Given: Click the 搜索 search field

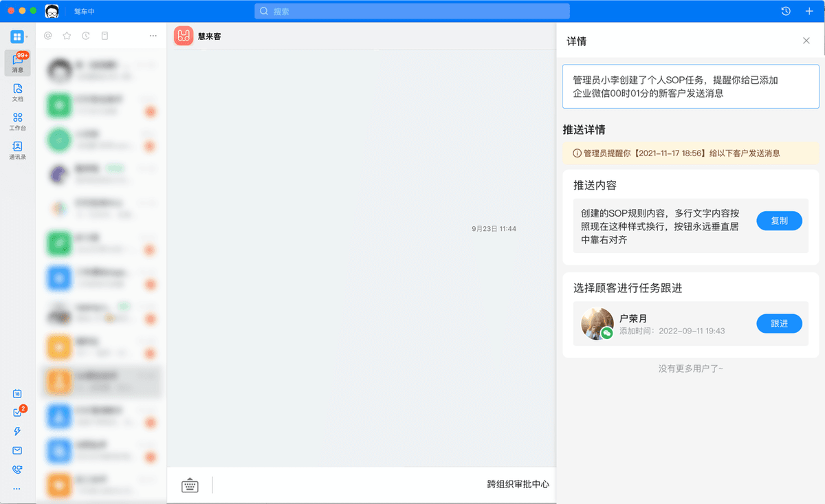Looking at the screenshot, I should 412,11.
